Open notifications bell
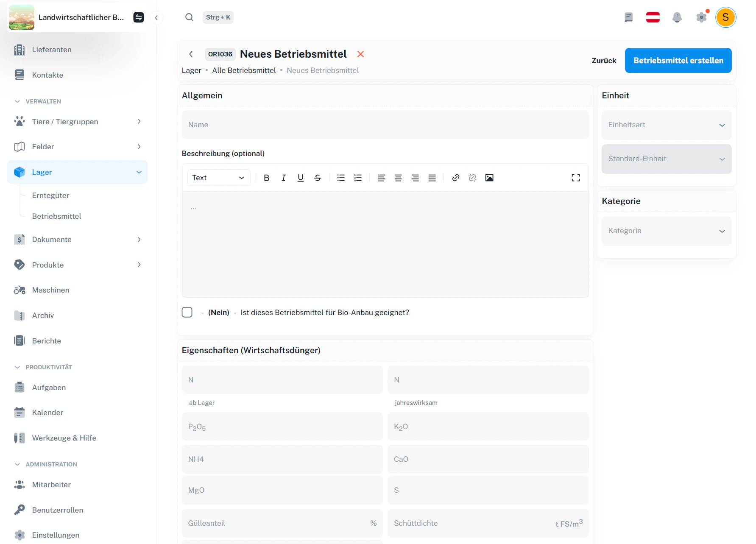This screenshot has width=756, height=544. 677,17
